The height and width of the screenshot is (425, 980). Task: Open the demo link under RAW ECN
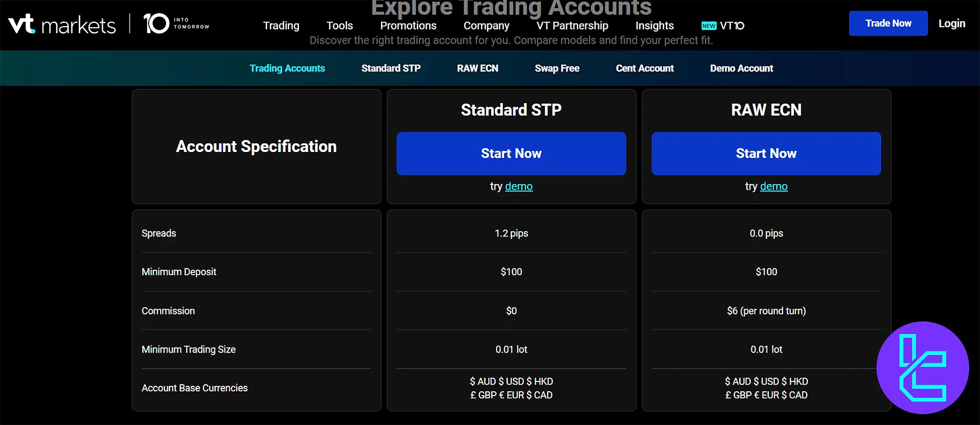tap(774, 186)
